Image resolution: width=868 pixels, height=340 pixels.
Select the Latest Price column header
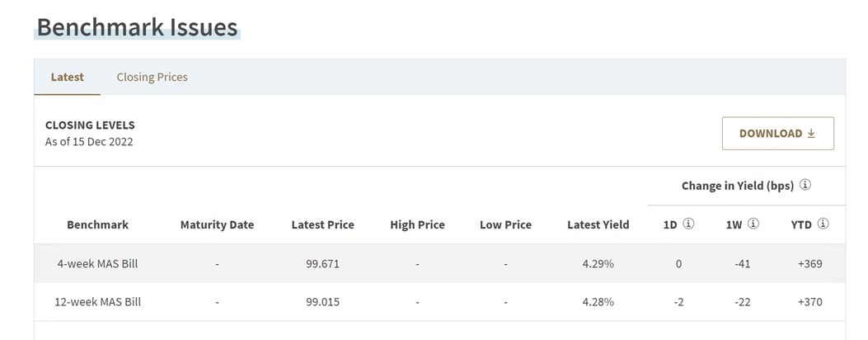coord(323,224)
